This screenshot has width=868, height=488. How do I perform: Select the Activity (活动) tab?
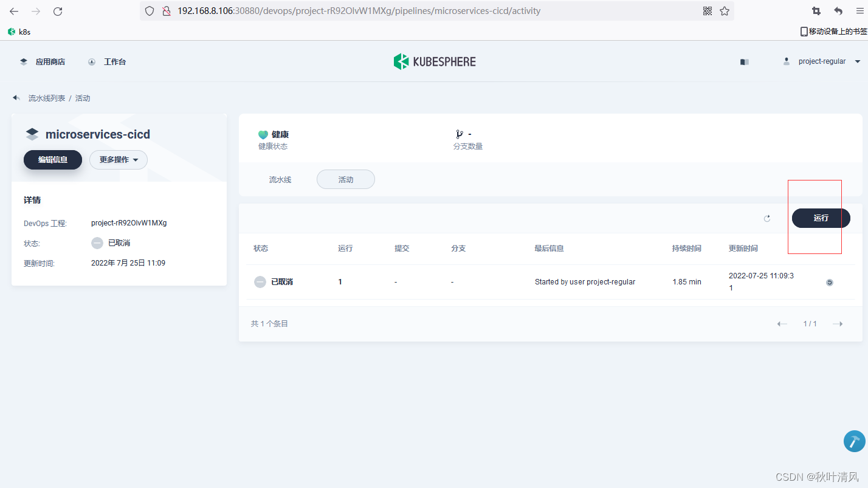coord(346,179)
